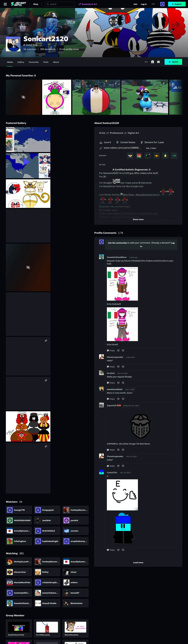The width and height of the screenshot is (188, 644).
Task: Open the pink green character drawing thumbnail
Action: click(x=57, y=97)
